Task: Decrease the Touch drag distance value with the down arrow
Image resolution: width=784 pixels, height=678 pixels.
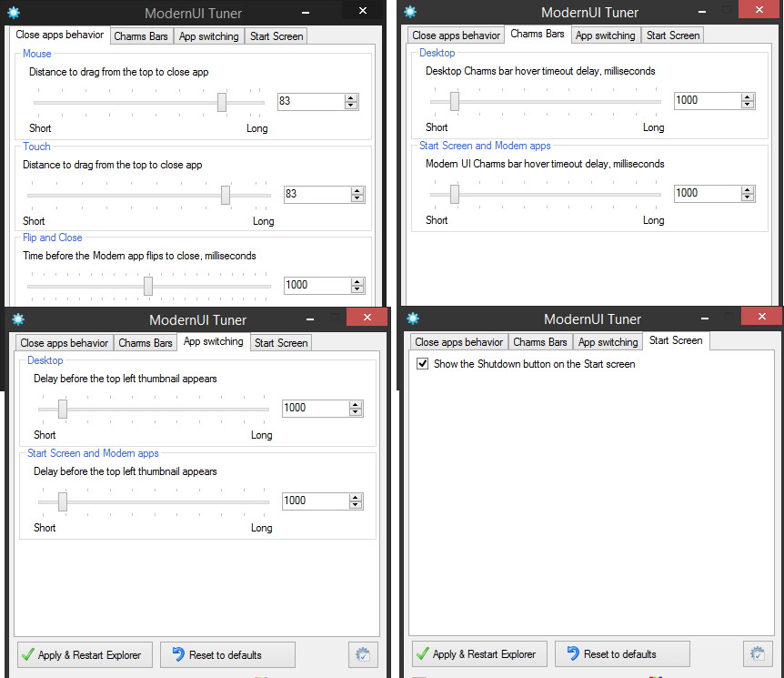Action: pyautogui.click(x=357, y=198)
